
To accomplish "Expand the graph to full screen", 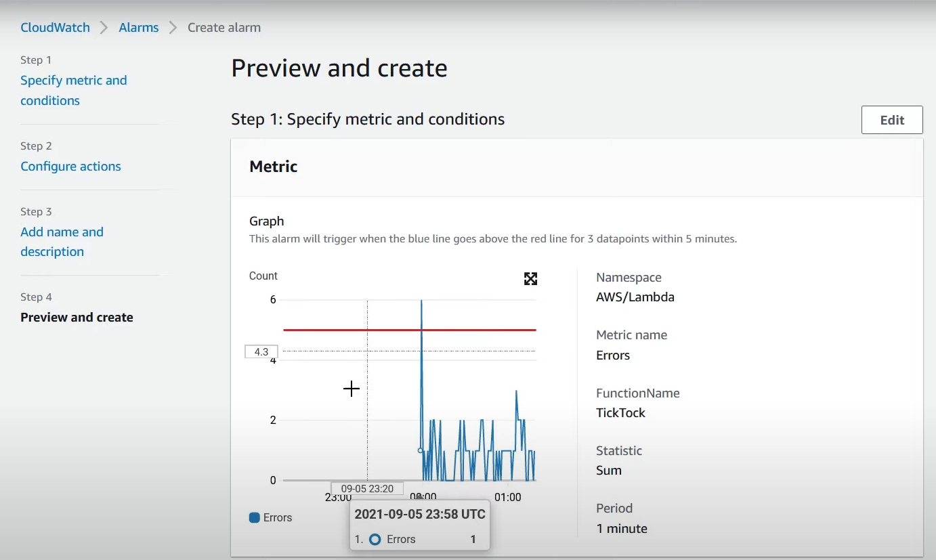I will tap(530, 278).
